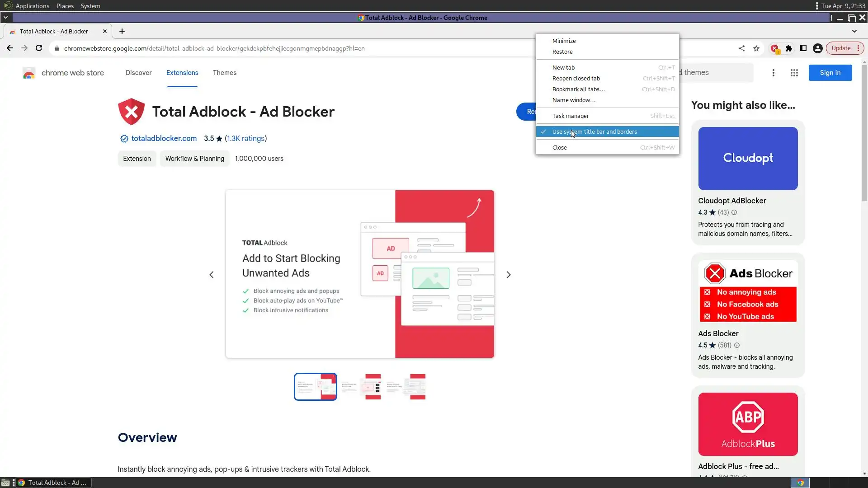Reload the page
This screenshot has width=868, height=488.
click(x=39, y=48)
